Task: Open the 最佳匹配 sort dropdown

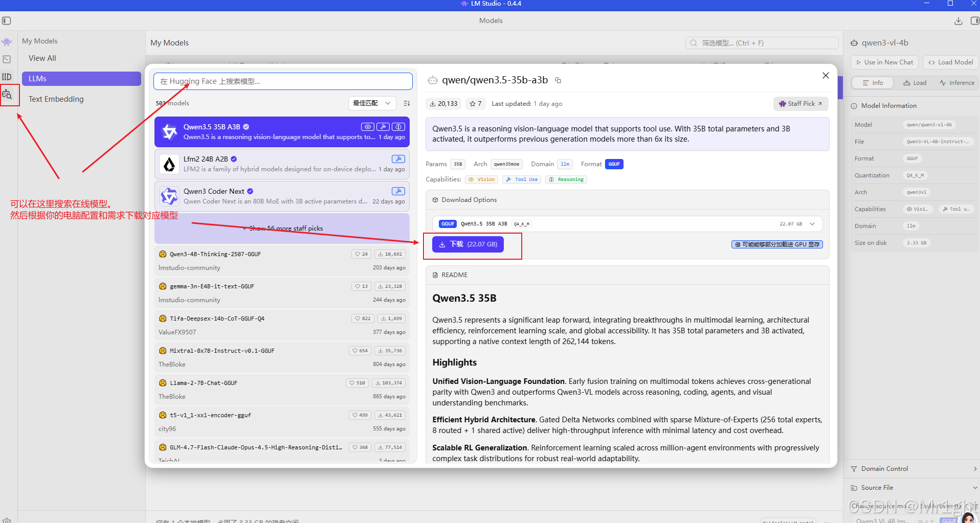Action: [x=372, y=103]
